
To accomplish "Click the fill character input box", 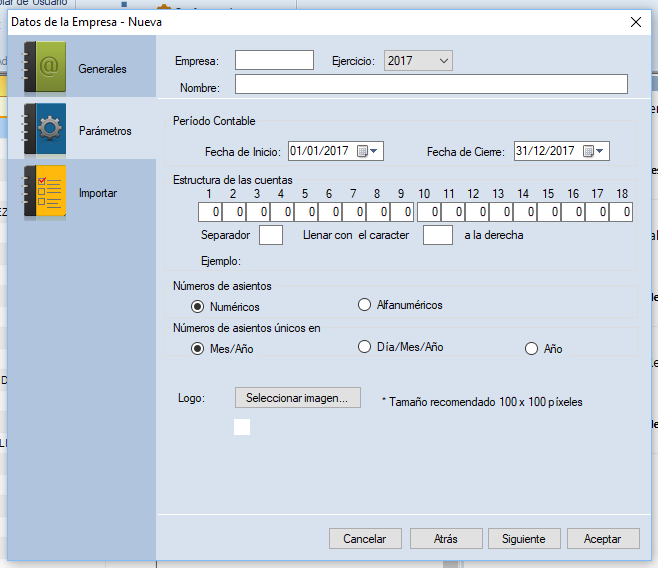I will tap(438, 235).
